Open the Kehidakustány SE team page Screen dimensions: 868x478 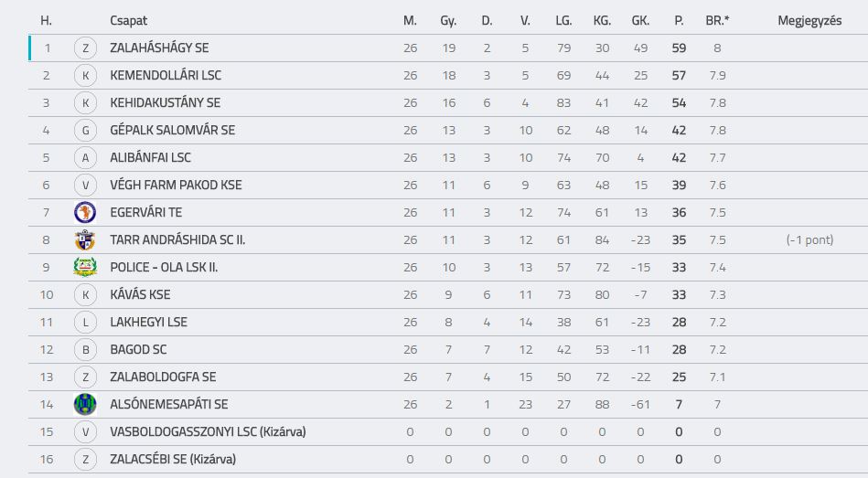[165, 102]
